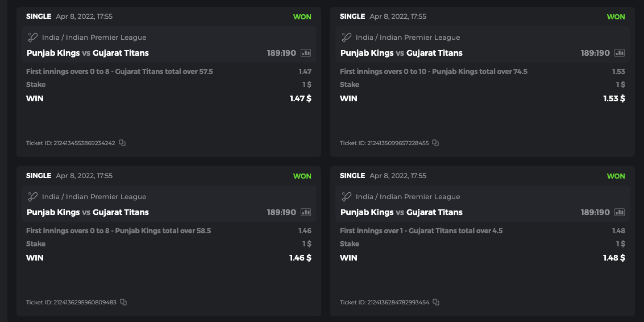Open Punjab Kings vs Gujarat Titans match in over 74.5 card
The height and width of the screenshot is (322, 644).
[x=401, y=53]
